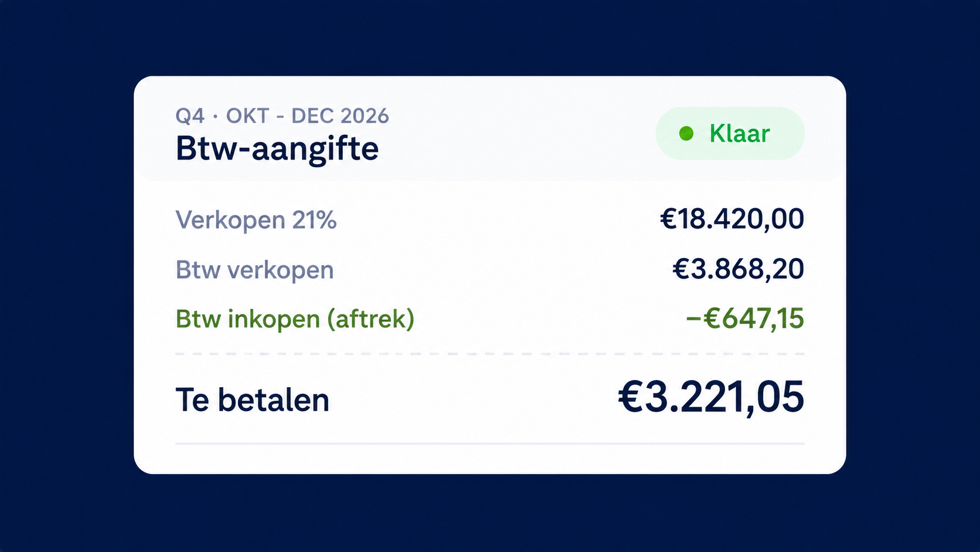Click the Klaar status badge
Image resolution: width=980 pixels, height=552 pixels.
click(730, 133)
